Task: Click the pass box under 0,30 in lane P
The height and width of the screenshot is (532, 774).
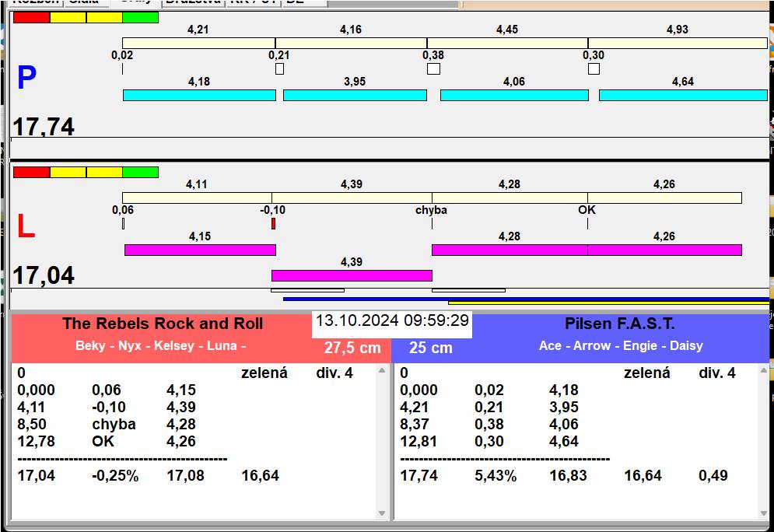Action: [594, 68]
